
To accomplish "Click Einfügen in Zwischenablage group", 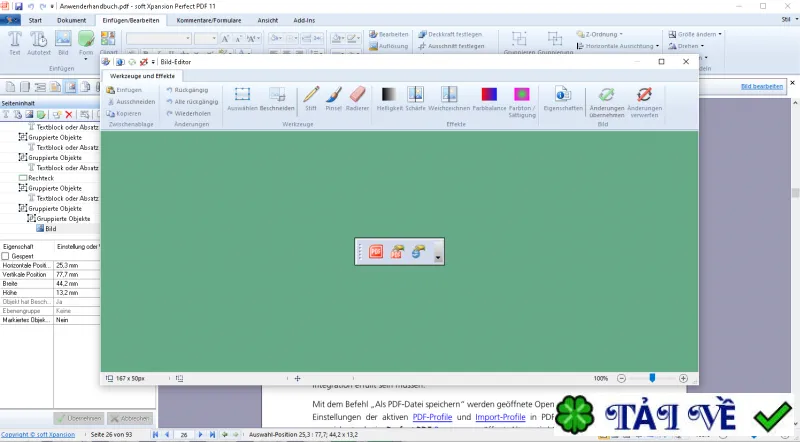I will 124,90.
